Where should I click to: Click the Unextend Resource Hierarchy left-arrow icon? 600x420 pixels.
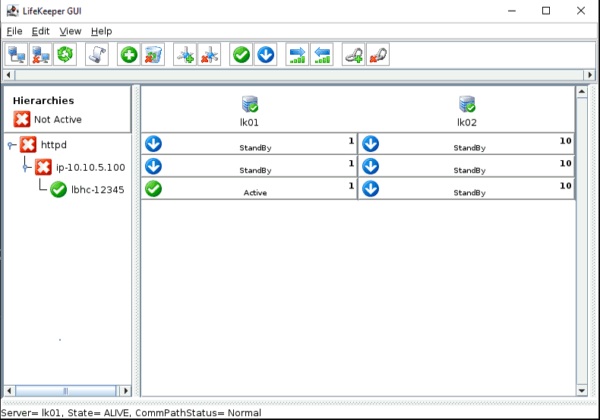click(x=322, y=55)
